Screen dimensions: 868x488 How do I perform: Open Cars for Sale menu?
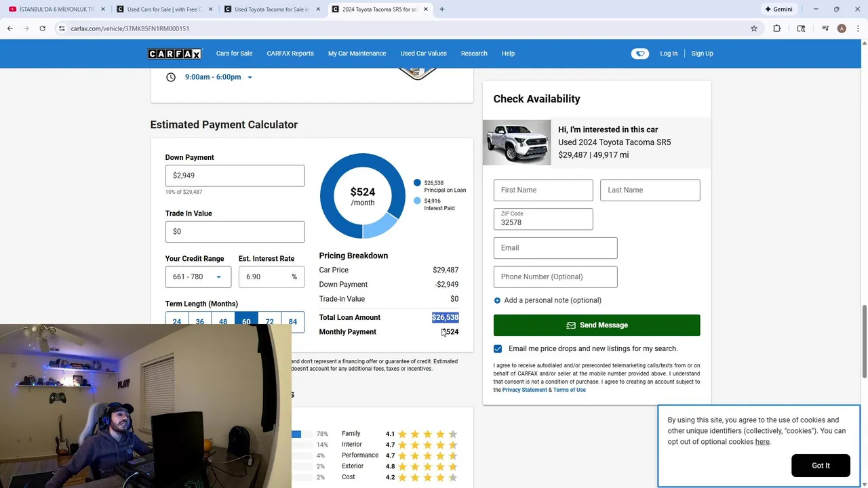point(234,54)
